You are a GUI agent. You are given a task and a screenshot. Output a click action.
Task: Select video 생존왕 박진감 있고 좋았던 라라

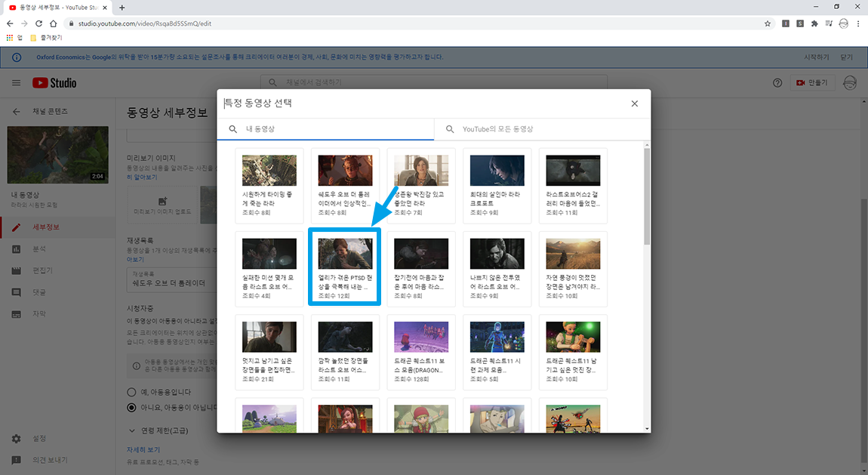tap(420, 186)
